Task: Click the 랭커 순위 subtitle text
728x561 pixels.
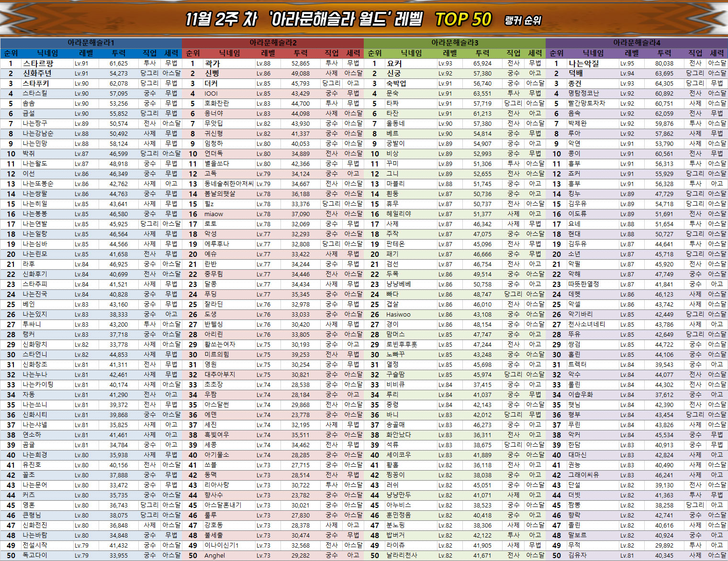Action: (x=523, y=21)
